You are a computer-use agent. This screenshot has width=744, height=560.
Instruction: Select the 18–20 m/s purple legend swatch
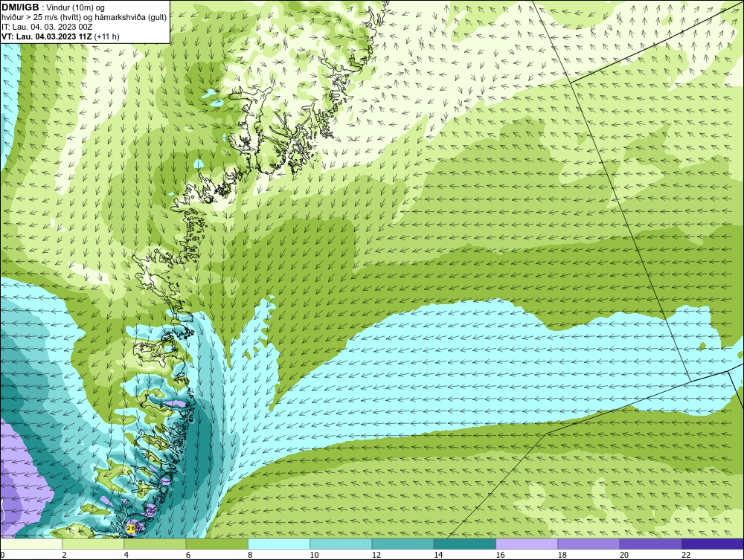tap(589, 544)
